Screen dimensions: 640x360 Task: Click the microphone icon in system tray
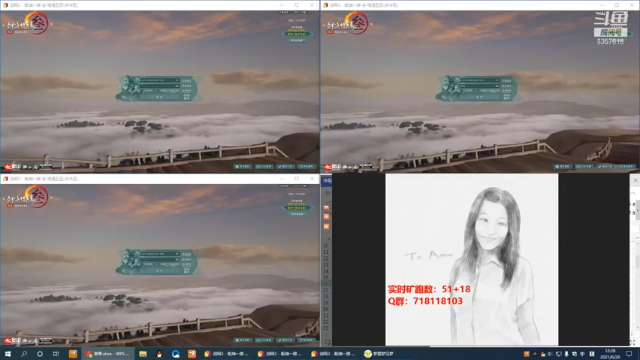[x=567, y=353]
